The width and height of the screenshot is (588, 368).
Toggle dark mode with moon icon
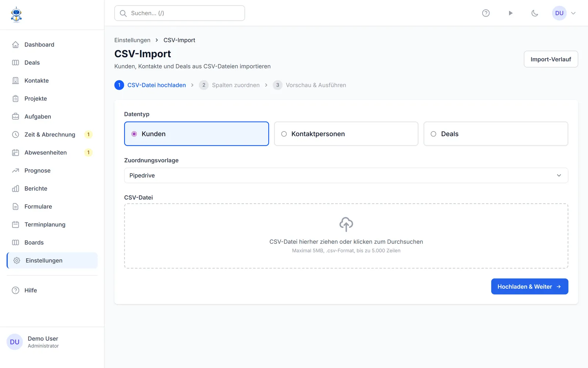click(535, 13)
